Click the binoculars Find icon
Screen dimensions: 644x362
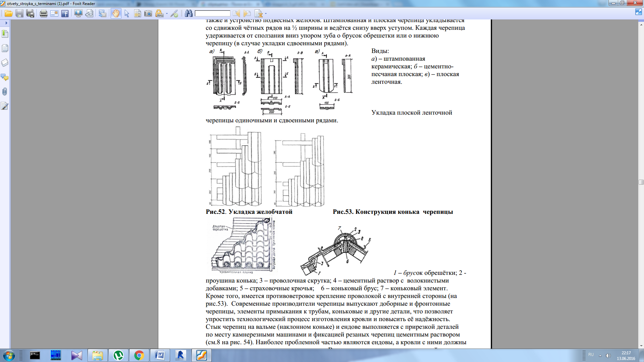189,13
